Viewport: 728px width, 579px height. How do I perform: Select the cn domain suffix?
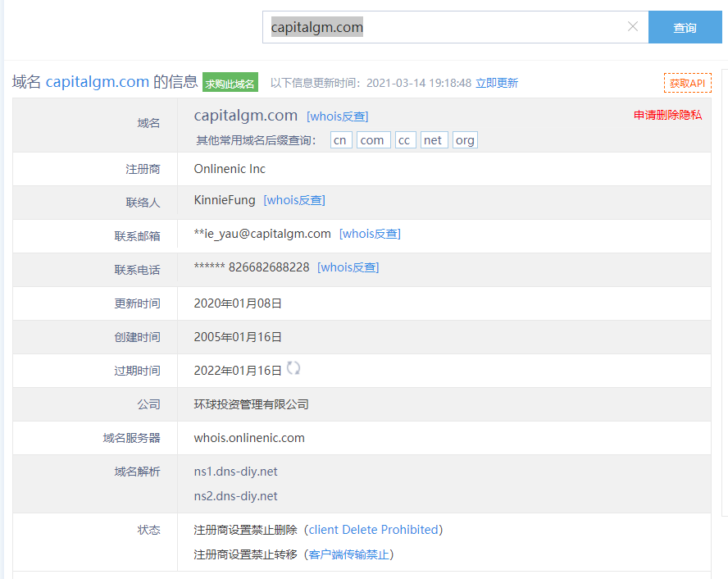coord(340,140)
